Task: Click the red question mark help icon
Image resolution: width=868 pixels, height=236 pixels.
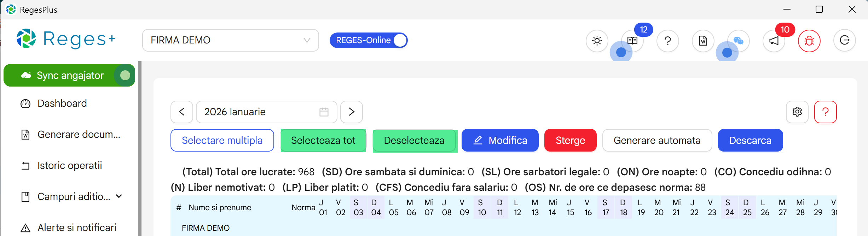Action: click(826, 112)
